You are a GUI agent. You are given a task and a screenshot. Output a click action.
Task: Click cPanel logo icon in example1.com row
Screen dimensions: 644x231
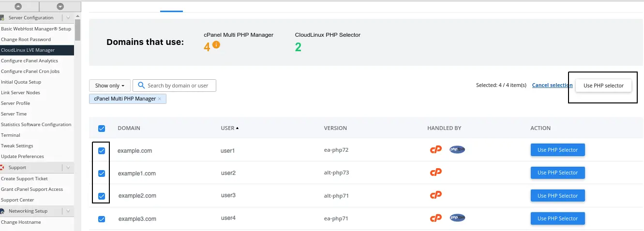click(436, 173)
